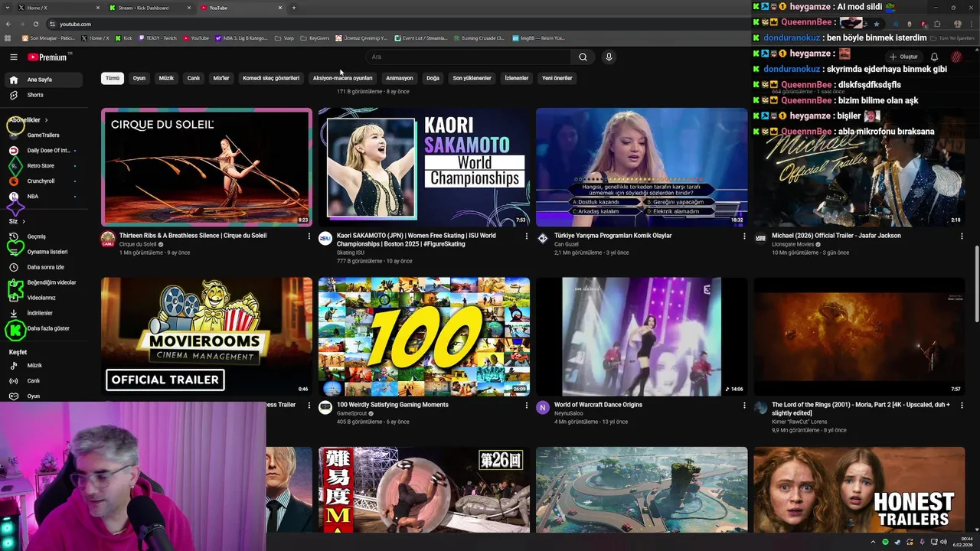This screenshot has width=980, height=551.
Task: Open Cirque du Soleil channel name link
Action: [x=138, y=245]
